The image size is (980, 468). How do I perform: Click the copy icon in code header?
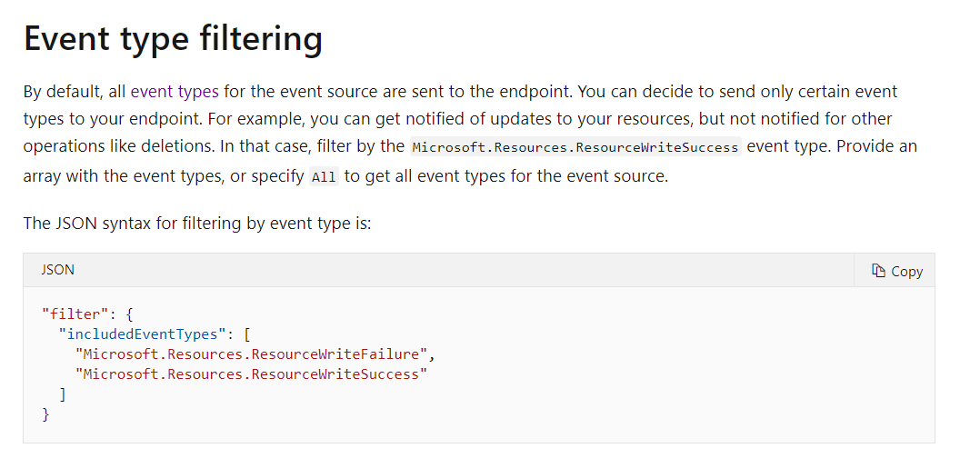pos(878,271)
